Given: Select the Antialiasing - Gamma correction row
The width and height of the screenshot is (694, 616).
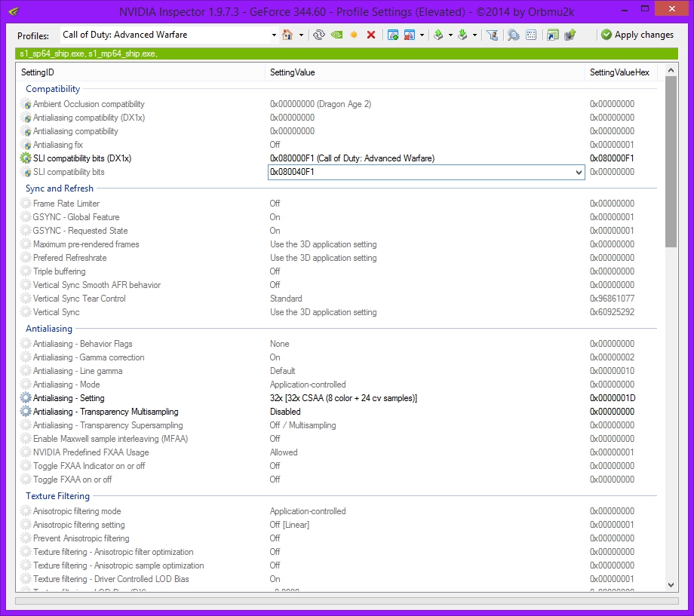Looking at the screenshot, I should [x=338, y=357].
